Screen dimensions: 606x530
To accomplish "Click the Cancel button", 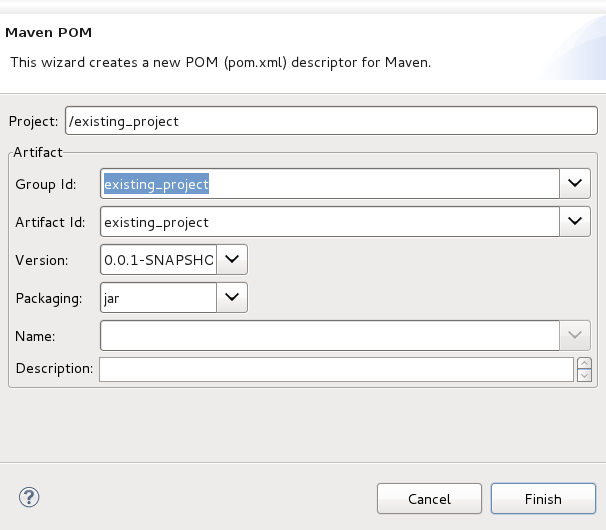I will 429,499.
